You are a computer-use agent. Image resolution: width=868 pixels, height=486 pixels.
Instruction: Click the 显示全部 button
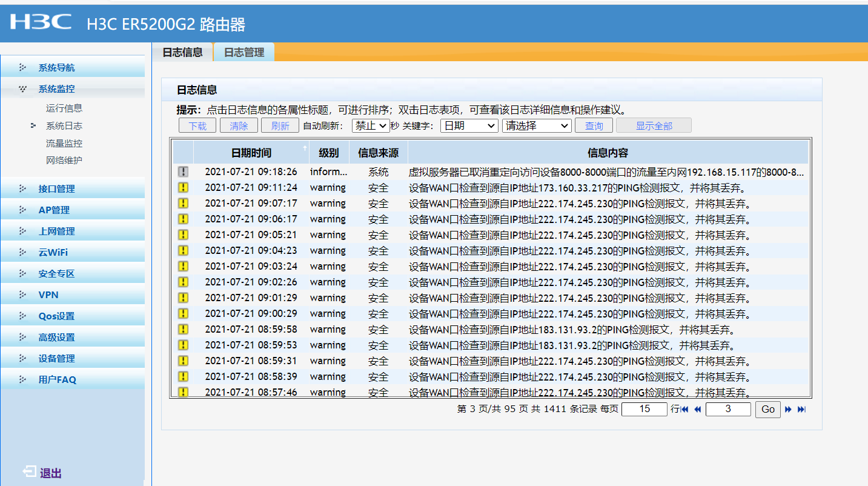[654, 126]
